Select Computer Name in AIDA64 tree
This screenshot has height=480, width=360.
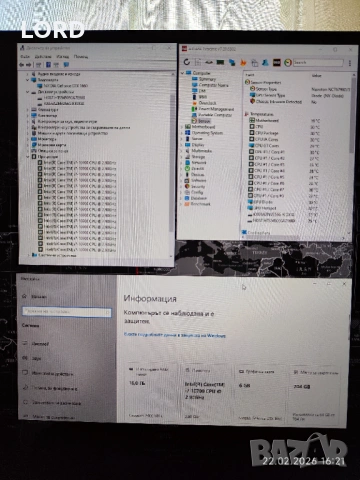pyautogui.click(x=213, y=85)
